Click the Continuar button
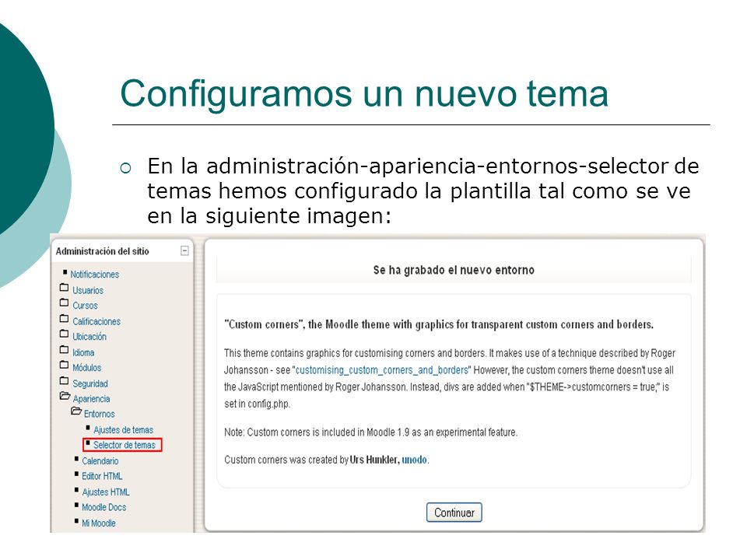The width and height of the screenshot is (747, 560). (454, 513)
